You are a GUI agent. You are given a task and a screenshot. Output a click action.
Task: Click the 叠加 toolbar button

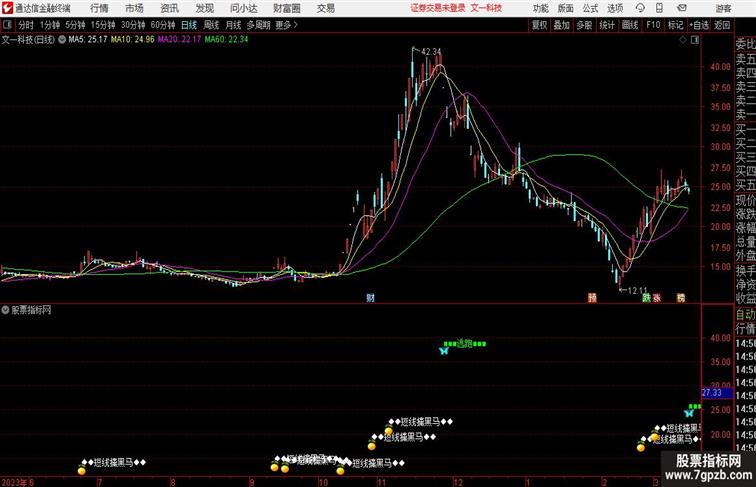(562, 25)
